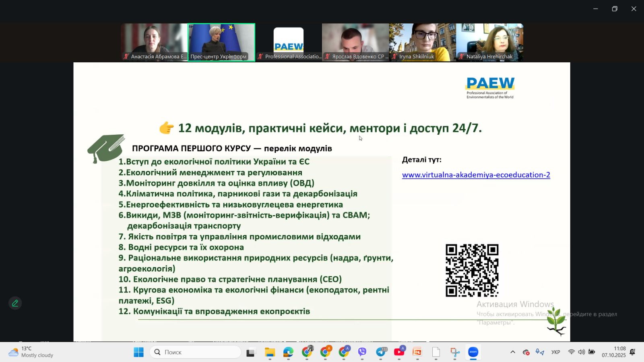The width and height of the screenshot is (644, 362).
Task: Open the date and time flyout
Action: click(x=614, y=352)
